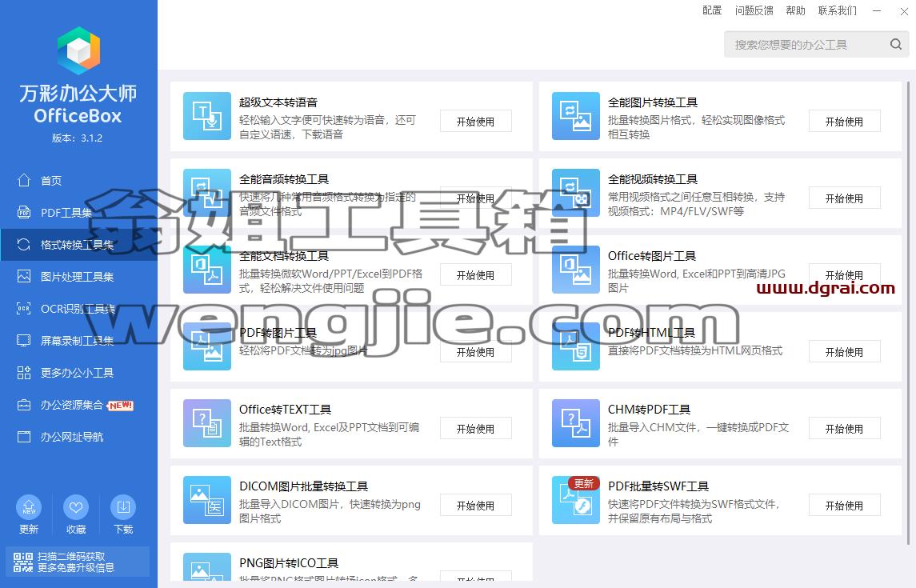The image size is (916, 588).
Task: Open the 全能图片转换工具 icon
Action: pos(575,116)
